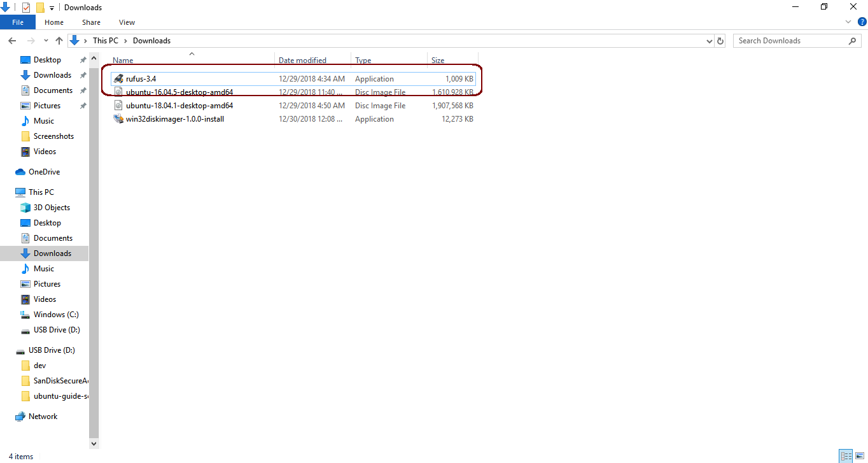Switch to the View ribbon tab
The width and height of the screenshot is (868, 463).
pos(127,22)
